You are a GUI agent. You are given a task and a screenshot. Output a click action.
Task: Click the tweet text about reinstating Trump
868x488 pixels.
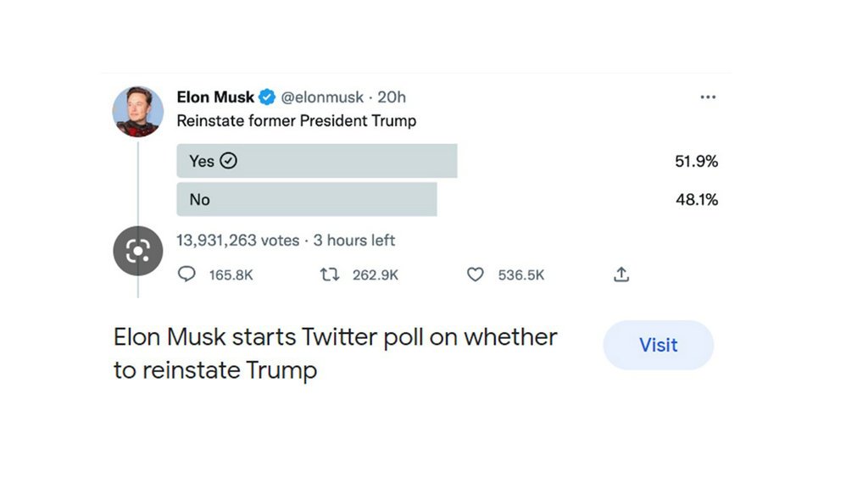pyautogui.click(x=296, y=121)
